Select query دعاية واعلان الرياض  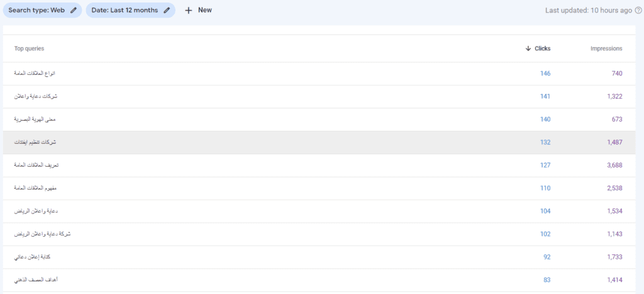36,211
